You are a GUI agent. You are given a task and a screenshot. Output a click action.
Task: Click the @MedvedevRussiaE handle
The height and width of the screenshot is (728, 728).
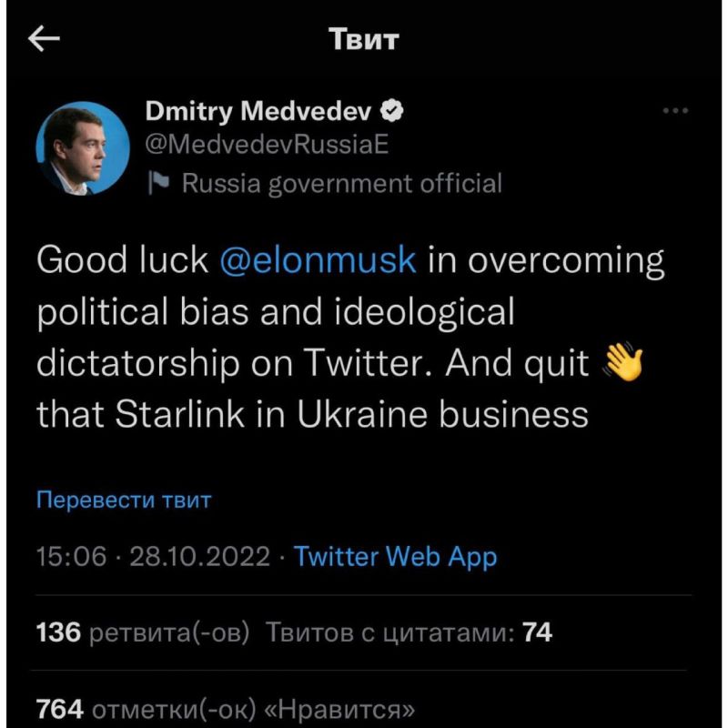[x=268, y=144]
